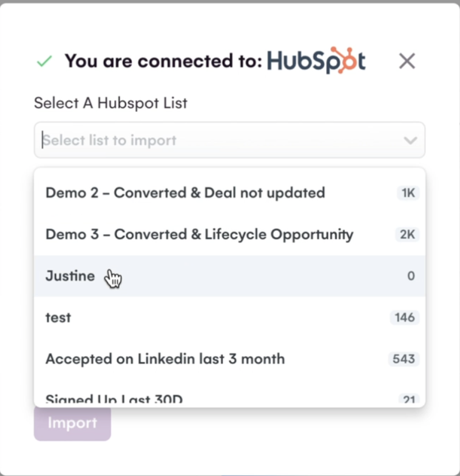The image size is (460, 476).
Task: Click the 21 count badge
Action: pyautogui.click(x=408, y=399)
